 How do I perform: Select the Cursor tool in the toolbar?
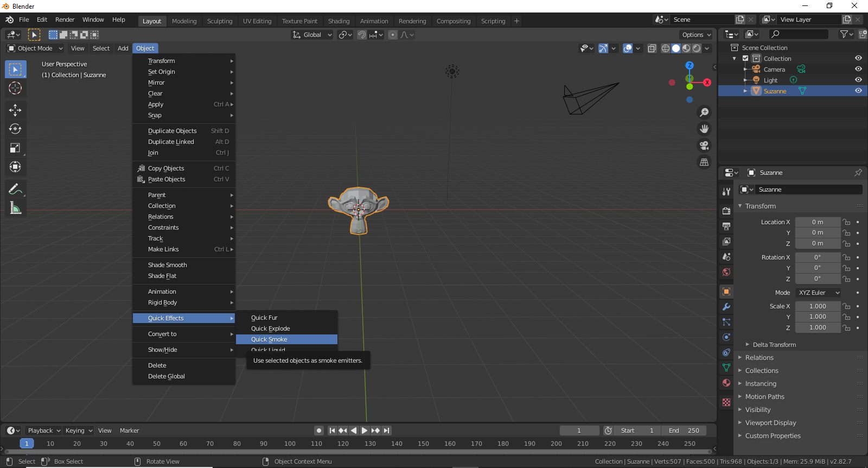tap(15, 88)
